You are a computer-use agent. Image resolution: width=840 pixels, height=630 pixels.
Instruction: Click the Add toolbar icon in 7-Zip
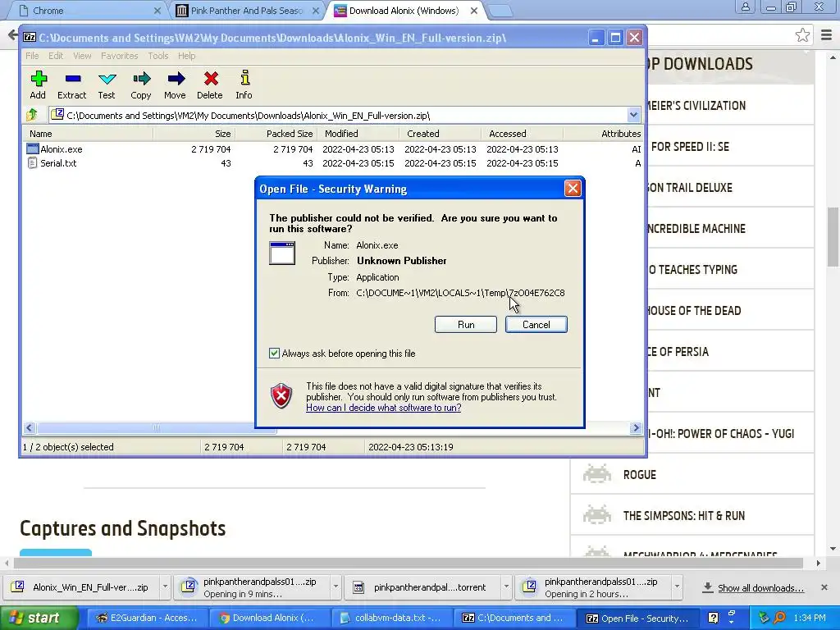click(38, 80)
